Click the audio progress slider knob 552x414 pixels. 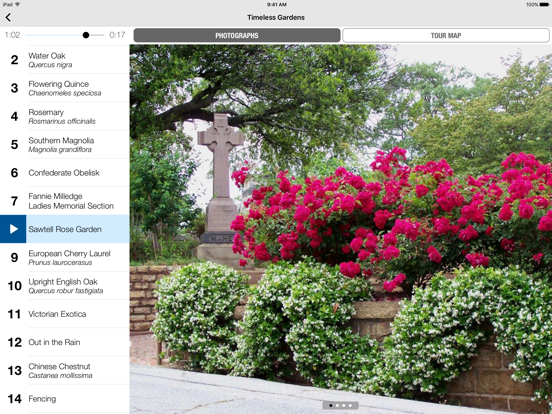tap(86, 35)
